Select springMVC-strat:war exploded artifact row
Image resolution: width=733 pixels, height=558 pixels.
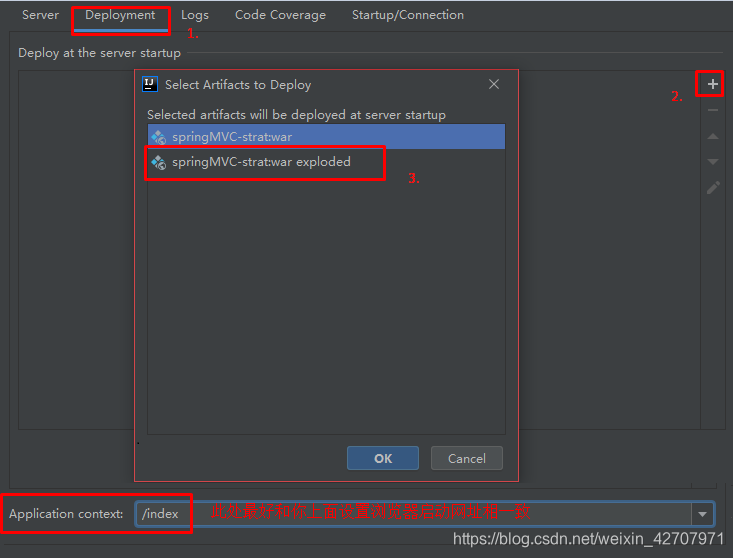tap(326, 162)
